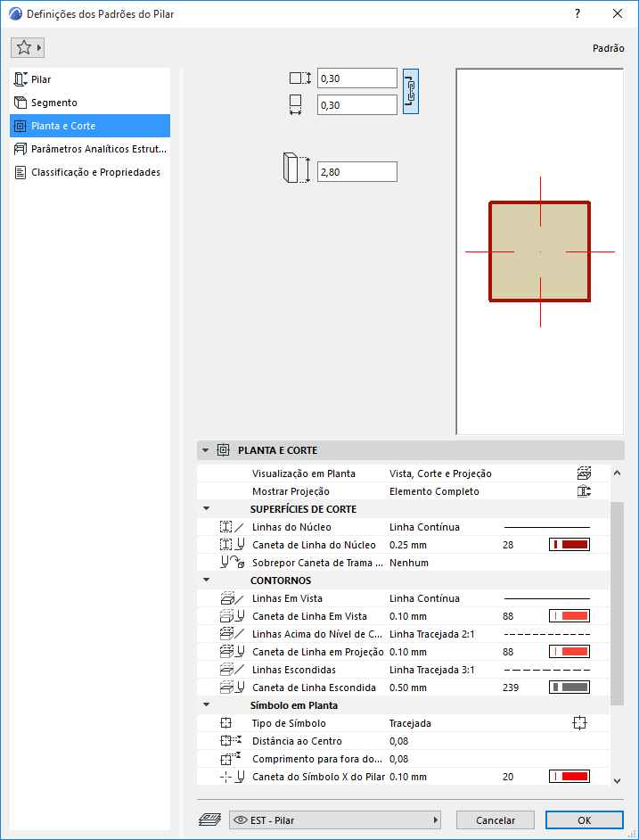The height and width of the screenshot is (840, 639).
Task: Open the Favorites star button
Action: coord(28,48)
